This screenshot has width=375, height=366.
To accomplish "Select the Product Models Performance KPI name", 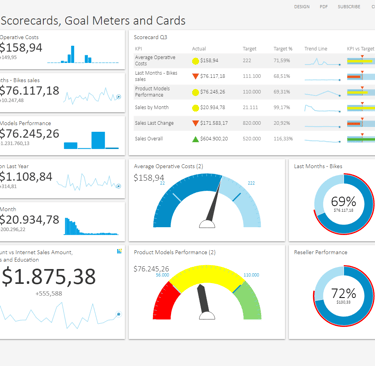I will pos(152,92).
